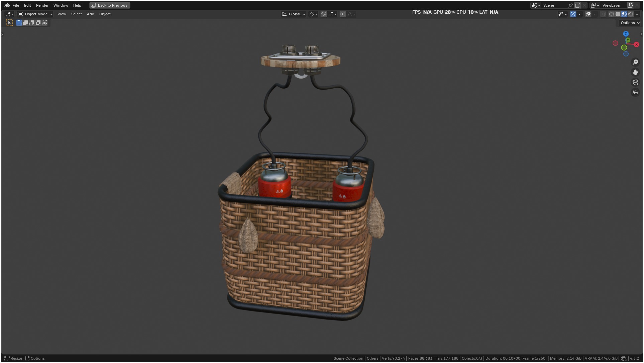Screen dimensions: 644x363
Task: Open the Help menu
Action: click(77, 5)
